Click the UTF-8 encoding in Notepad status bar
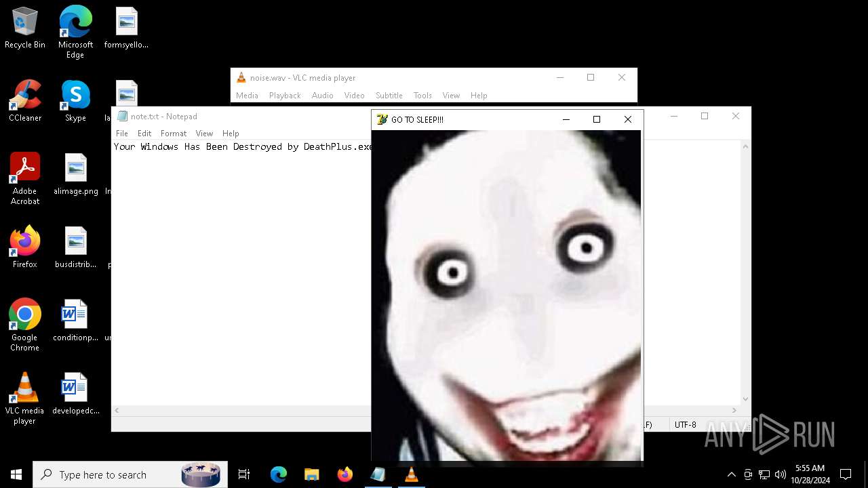 coord(685,425)
